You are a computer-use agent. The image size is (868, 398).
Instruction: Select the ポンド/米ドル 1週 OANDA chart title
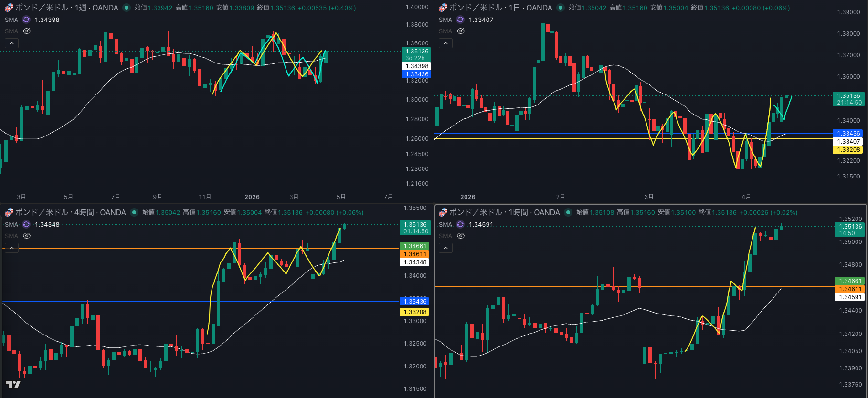(66, 8)
